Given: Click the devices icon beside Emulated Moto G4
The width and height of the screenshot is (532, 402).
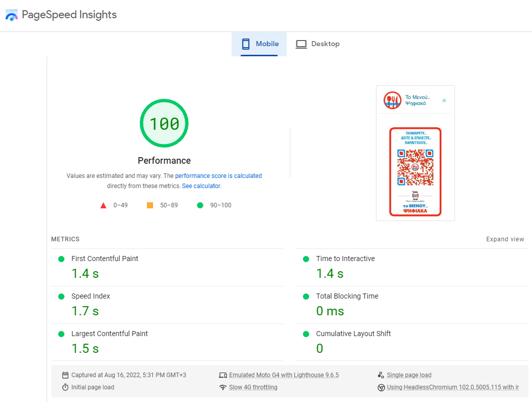Looking at the screenshot, I should (x=223, y=375).
